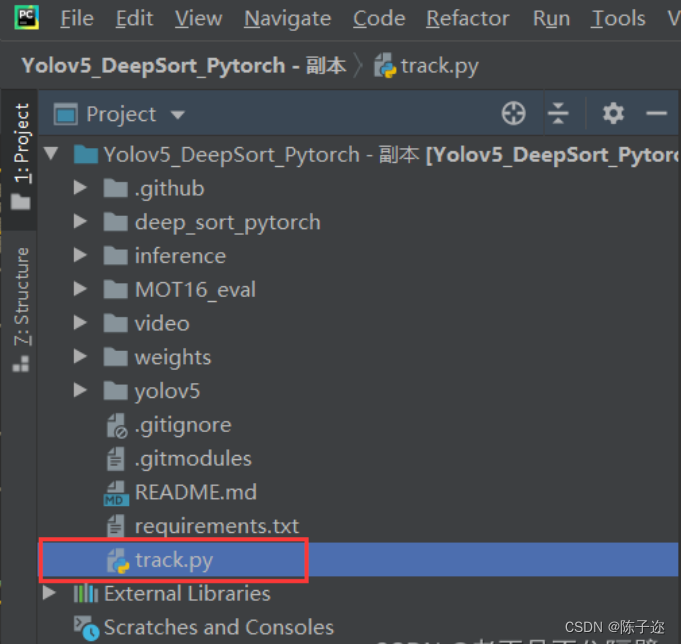Viewport: 681px width, 644px height.
Task: Click the .gitignore file icon
Action: click(x=117, y=426)
